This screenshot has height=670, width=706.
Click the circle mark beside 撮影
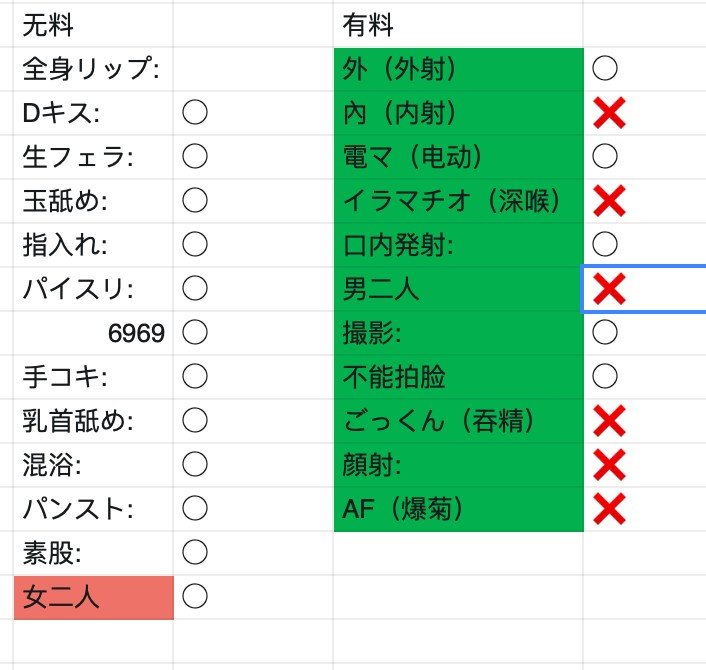click(x=605, y=332)
